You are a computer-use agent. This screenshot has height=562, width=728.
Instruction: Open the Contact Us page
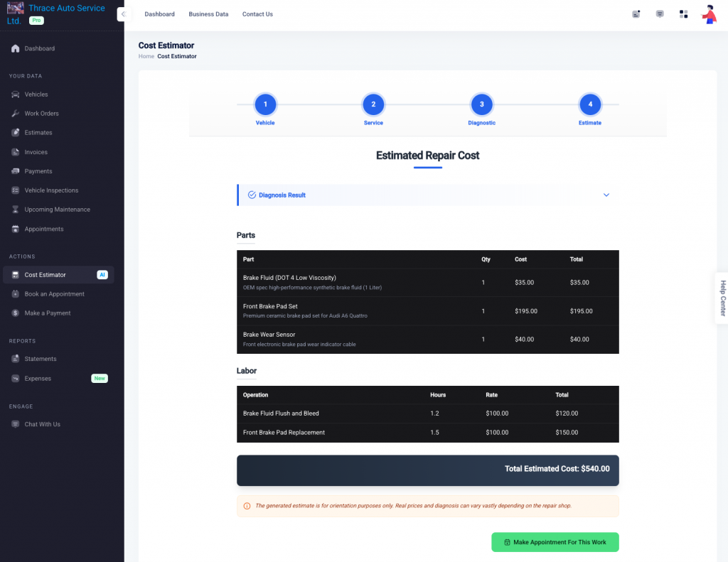257,13
